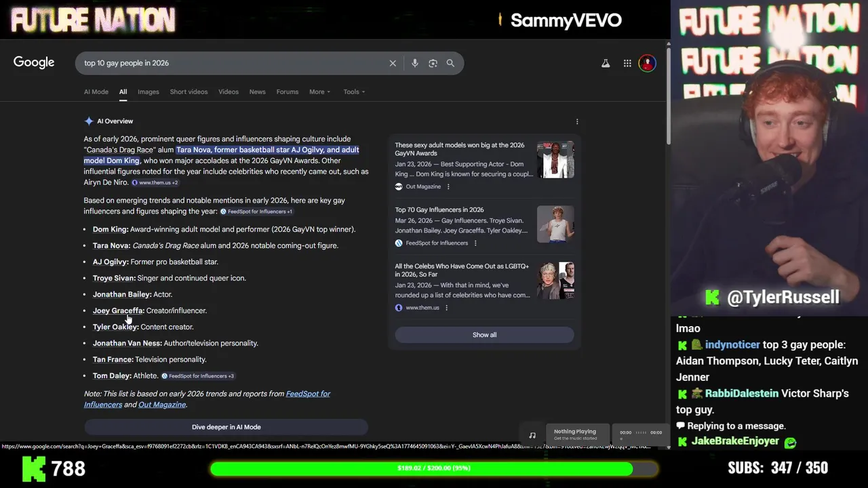868x488 pixels.
Task: Open Google Lens image search icon
Action: coord(433,63)
